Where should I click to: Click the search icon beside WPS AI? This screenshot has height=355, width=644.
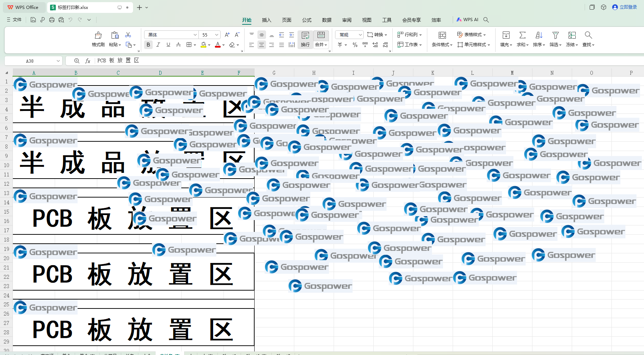tap(486, 20)
